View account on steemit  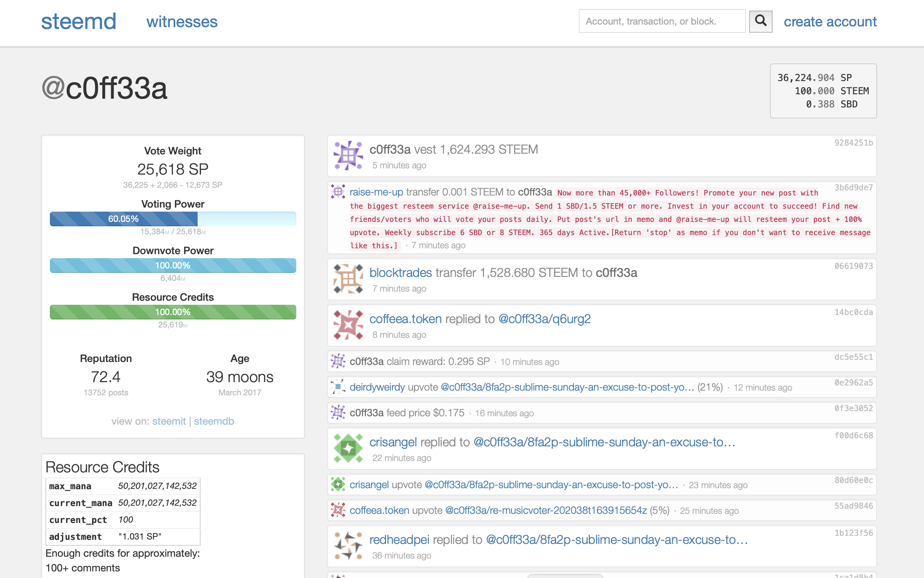pyautogui.click(x=169, y=421)
